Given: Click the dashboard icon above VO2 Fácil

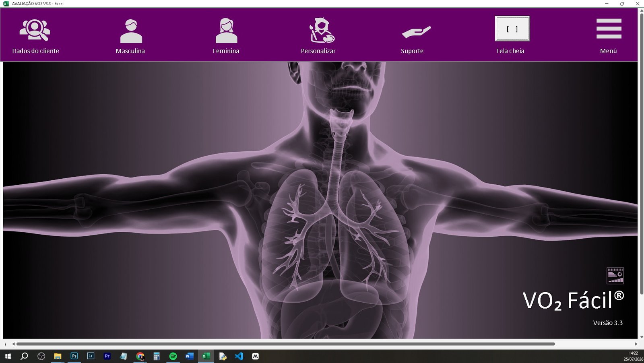Looking at the screenshot, I should (615, 276).
